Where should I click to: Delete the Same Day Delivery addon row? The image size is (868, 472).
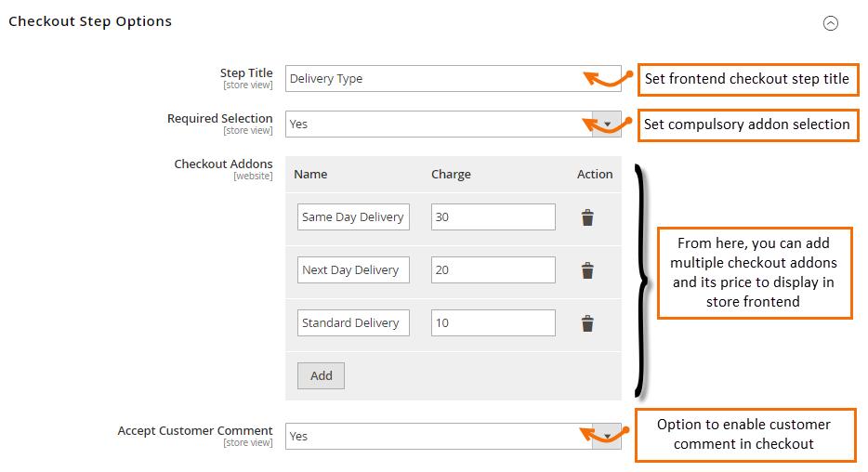[587, 217]
